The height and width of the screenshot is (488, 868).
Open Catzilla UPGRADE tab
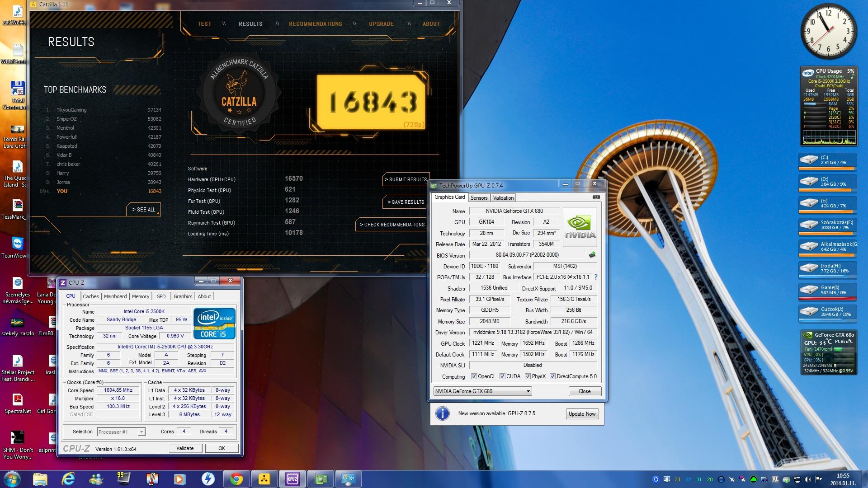click(x=381, y=24)
